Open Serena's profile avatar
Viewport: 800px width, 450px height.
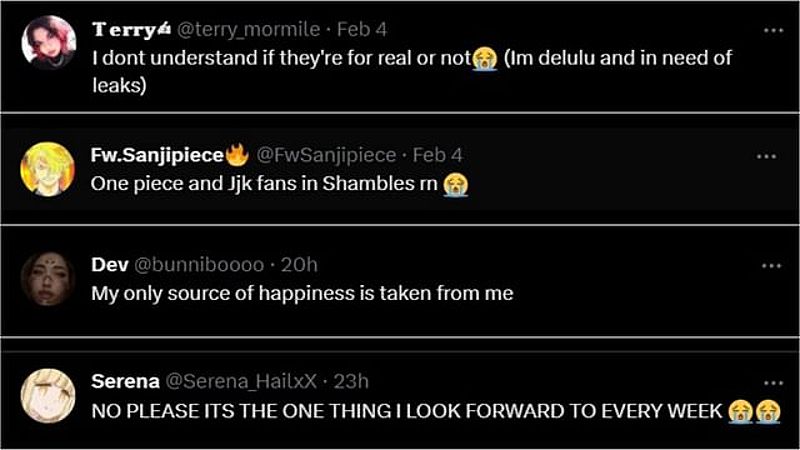[x=48, y=396]
